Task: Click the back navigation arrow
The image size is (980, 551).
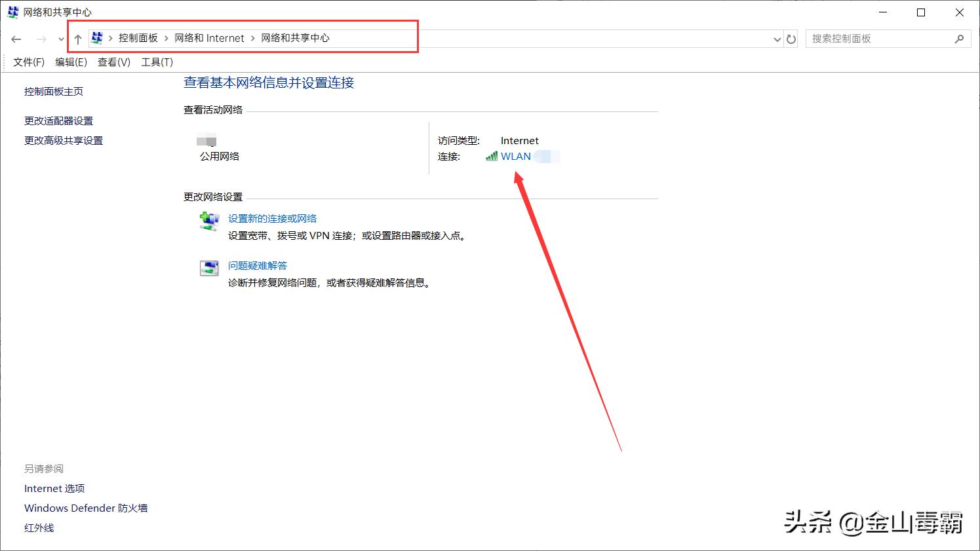Action: pyautogui.click(x=16, y=39)
